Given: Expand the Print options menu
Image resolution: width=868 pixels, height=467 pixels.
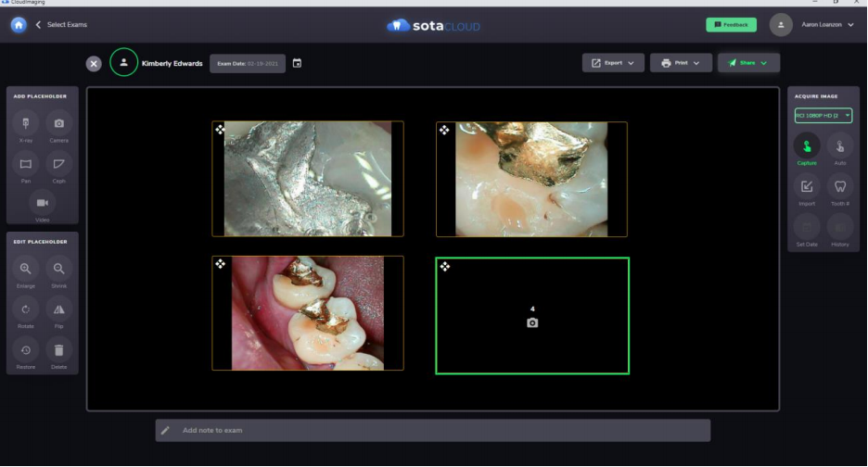Looking at the screenshot, I should pos(680,63).
